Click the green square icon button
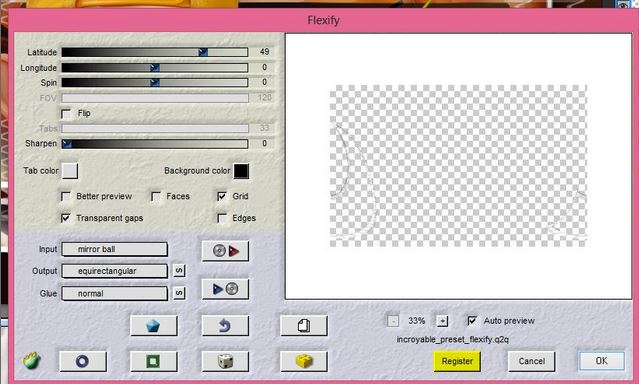The image size is (639, 384). click(154, 361)
